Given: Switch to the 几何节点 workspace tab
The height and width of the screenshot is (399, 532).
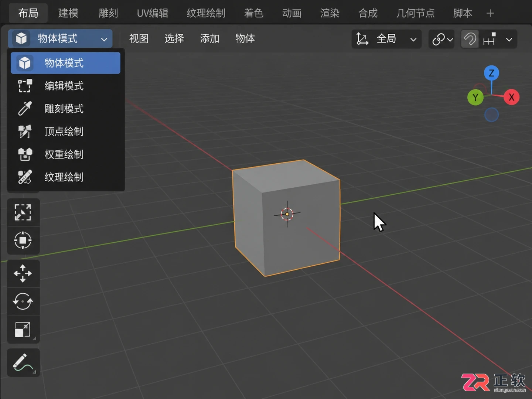Looking at the screenshot, I should coord(416,13).
